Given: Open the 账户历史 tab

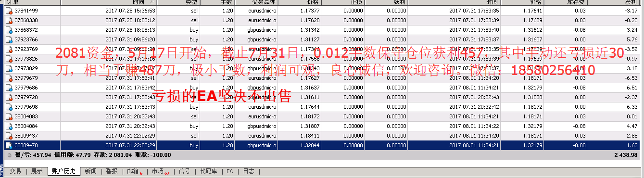Looking at the screenshot, I should tap(63, 171).
